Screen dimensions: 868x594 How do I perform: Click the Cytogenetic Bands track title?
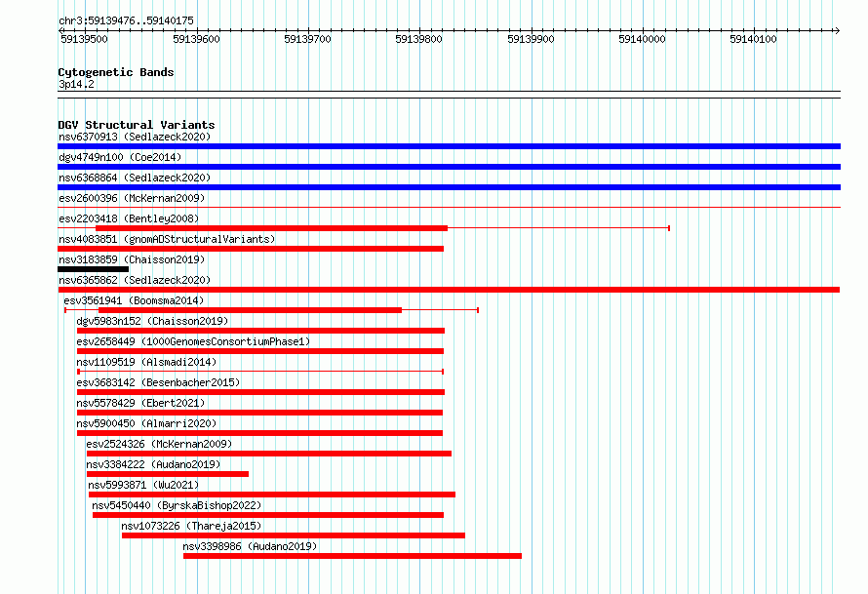[x=116, y=72]
